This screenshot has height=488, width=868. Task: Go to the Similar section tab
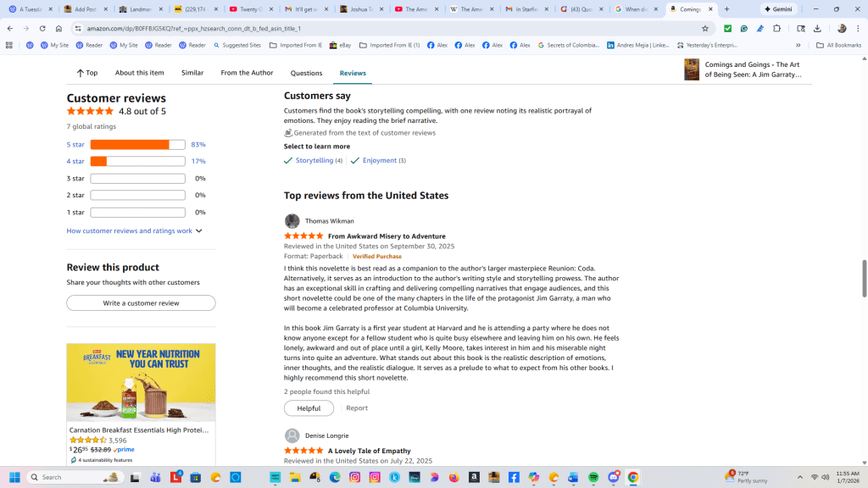(192, 73)
